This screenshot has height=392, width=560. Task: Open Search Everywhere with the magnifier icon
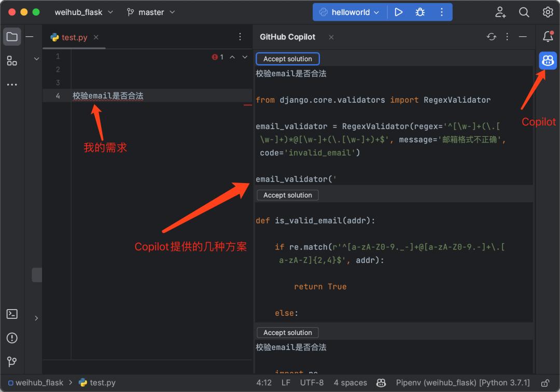point(524,11)
